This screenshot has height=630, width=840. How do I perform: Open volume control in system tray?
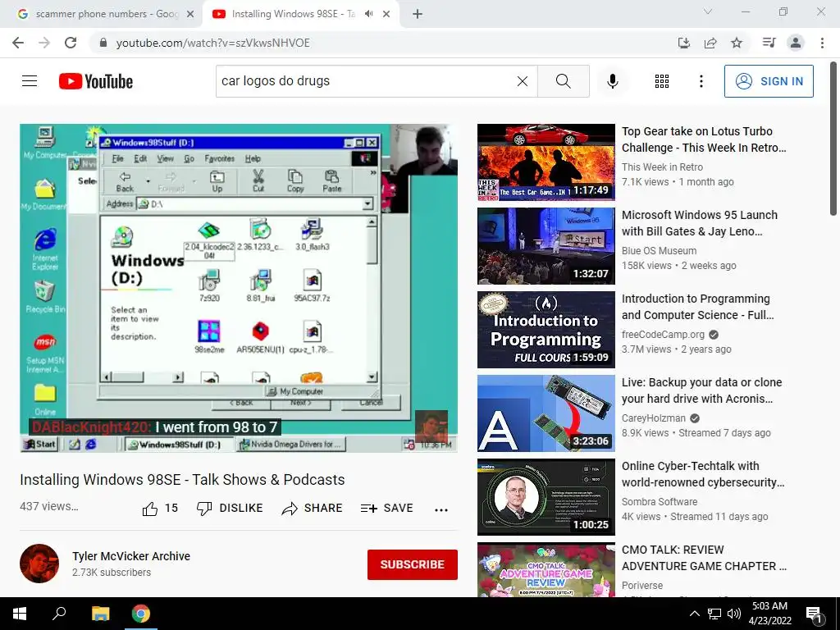coord(734,614)
